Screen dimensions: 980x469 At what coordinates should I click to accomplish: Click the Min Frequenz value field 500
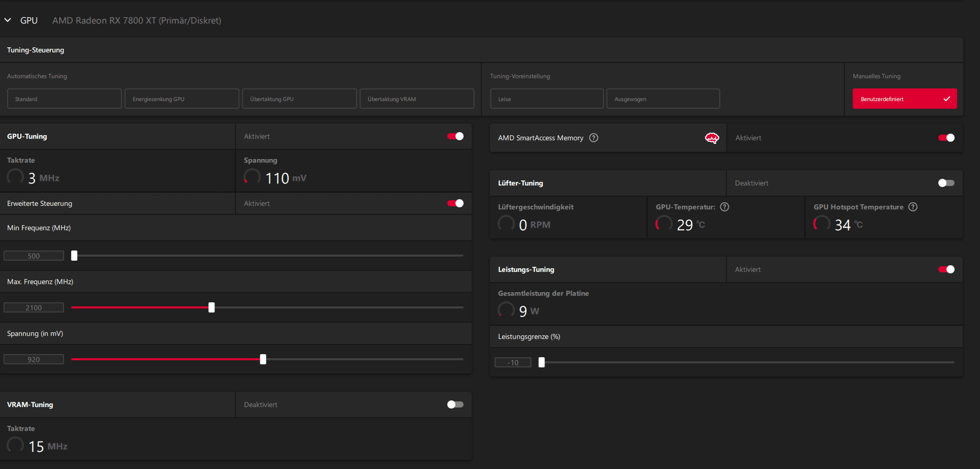[34, 256]
